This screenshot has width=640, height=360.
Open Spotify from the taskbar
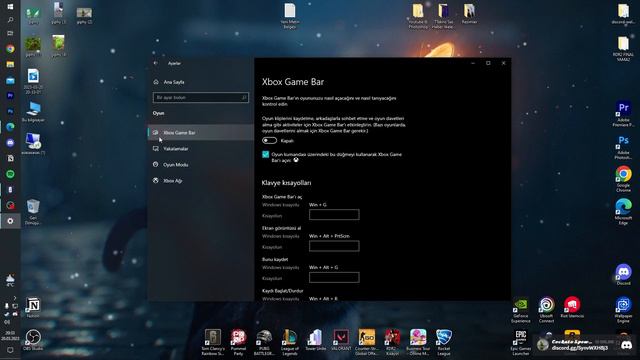click(x=10, y=174)
